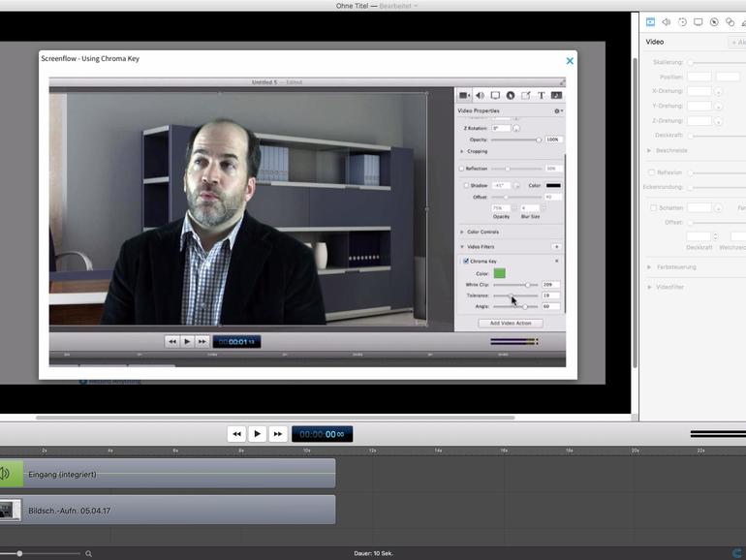Uncheck the Chroma Key checkbox
The height and width of the screenshot is (560, 746).
[x=466, y=261]
